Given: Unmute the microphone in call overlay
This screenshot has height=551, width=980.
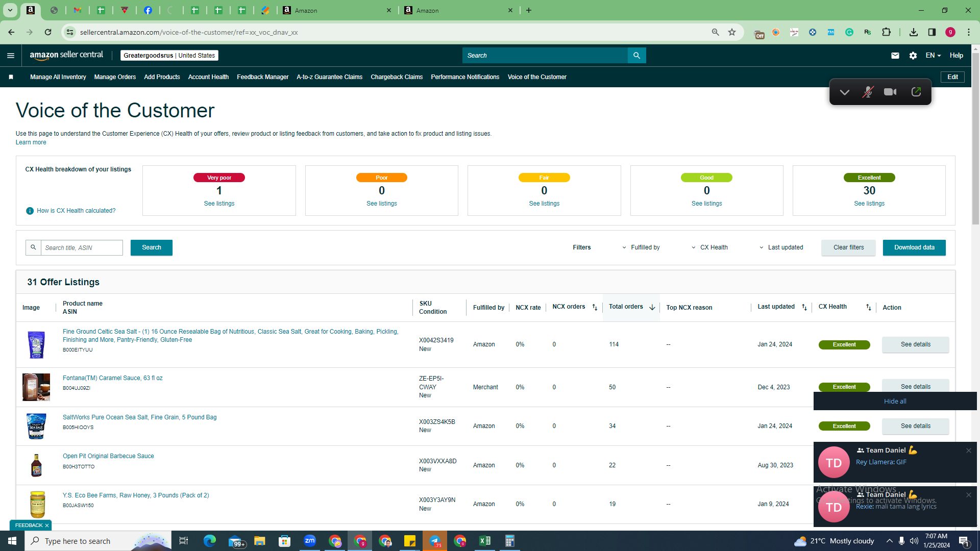Looking at the screenshot, I should click(868, 92).
